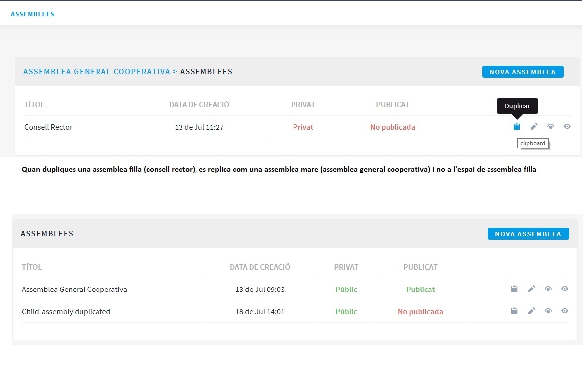Screen dimensions: 588x386
Task: Edit Assemblea General Cooperativa using the pencil icon
Action: click(x=531, y=289)
